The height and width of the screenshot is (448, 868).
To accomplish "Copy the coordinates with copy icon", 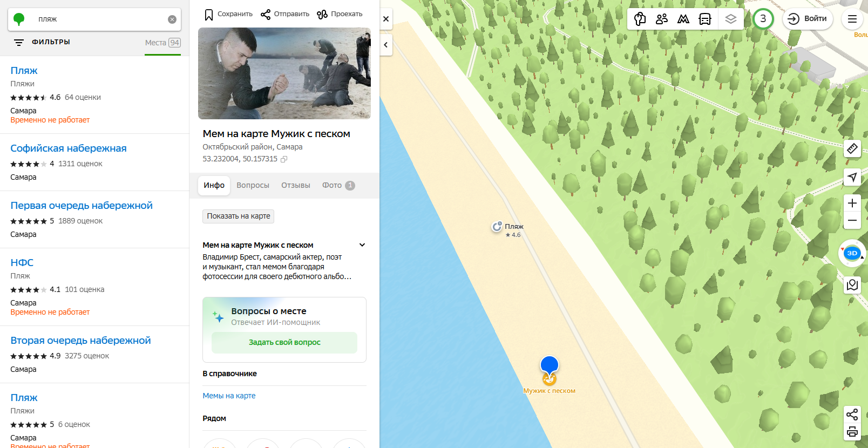I will 284,159.
